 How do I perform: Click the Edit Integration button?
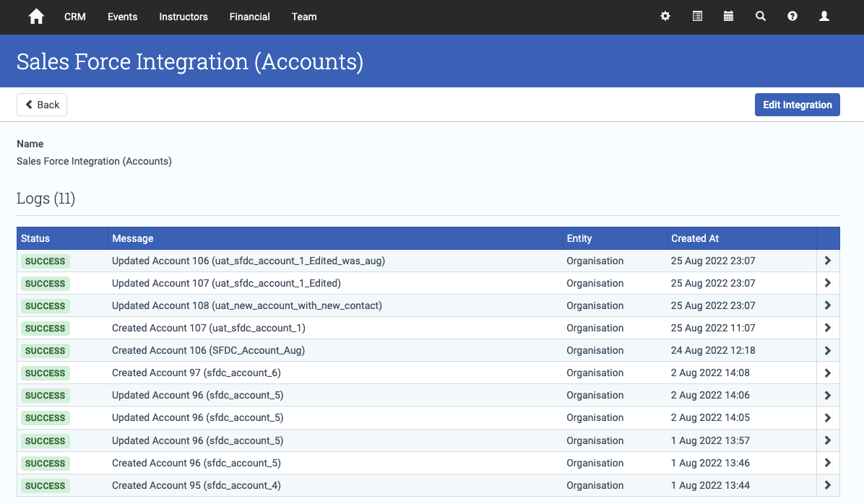798,105
